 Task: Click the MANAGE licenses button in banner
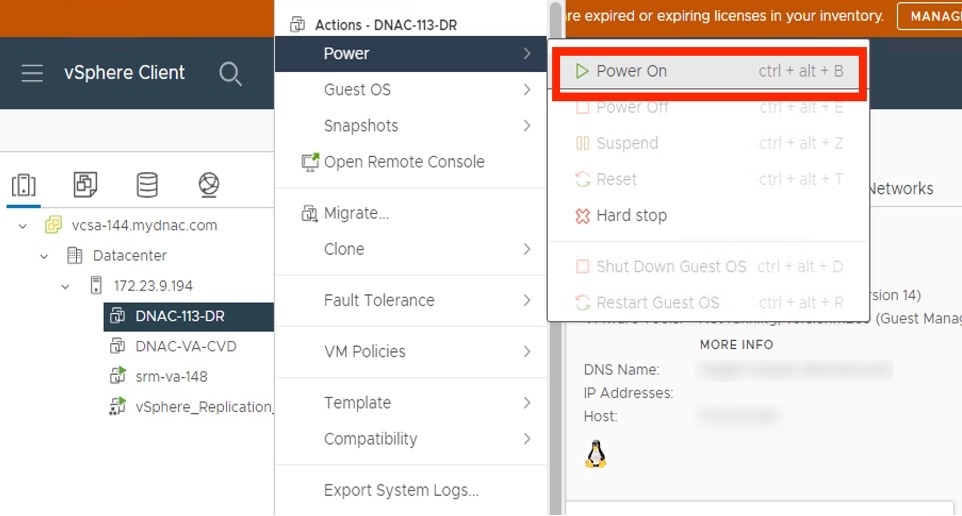pos(929,17)
